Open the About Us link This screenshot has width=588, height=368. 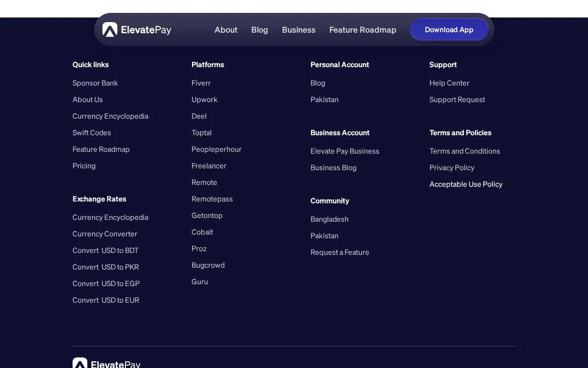88,99
